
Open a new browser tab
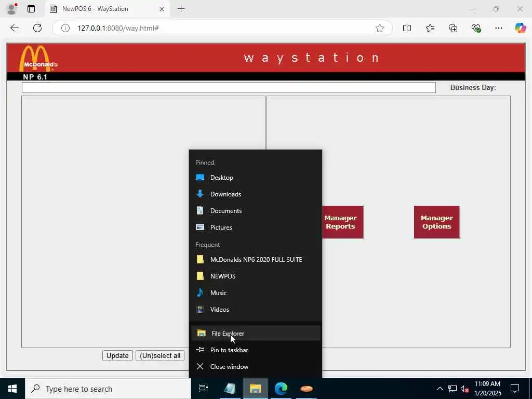pyautogui.click(x=181, y=9)
